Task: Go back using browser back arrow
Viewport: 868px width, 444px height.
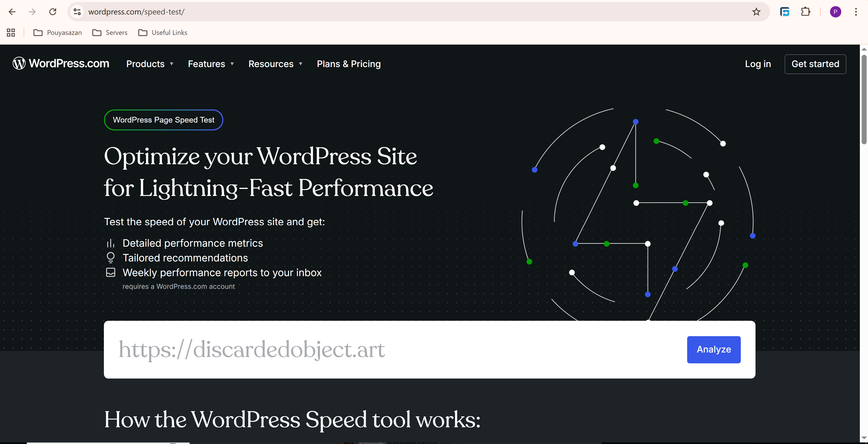Action: pyautogui.click(x=12, y=12)
